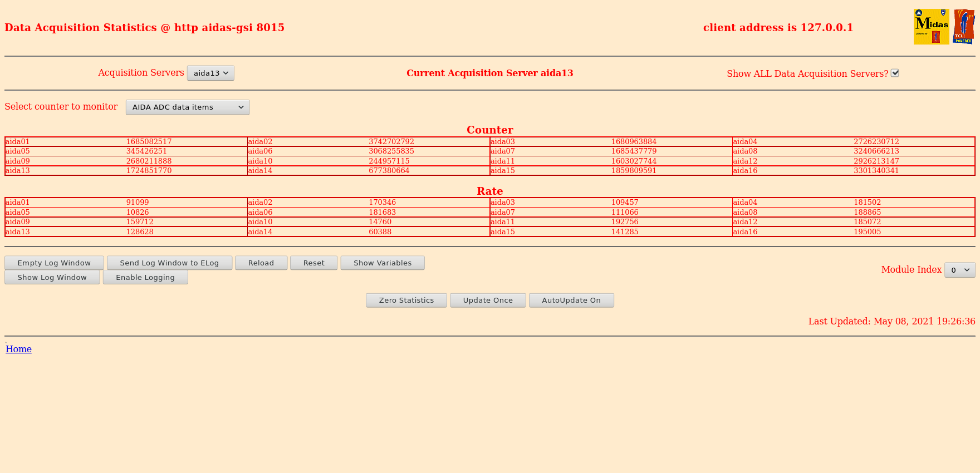Follow the Home link
The width and height of the screenshot is (980, 473).
click(x=18, y=349)
